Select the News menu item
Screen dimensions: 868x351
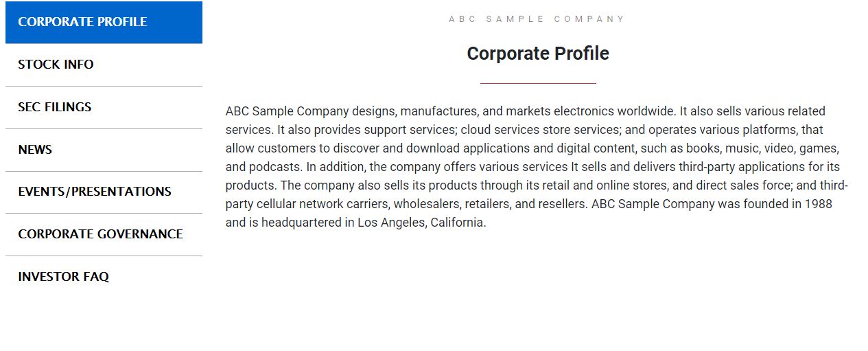click(35, 150)
